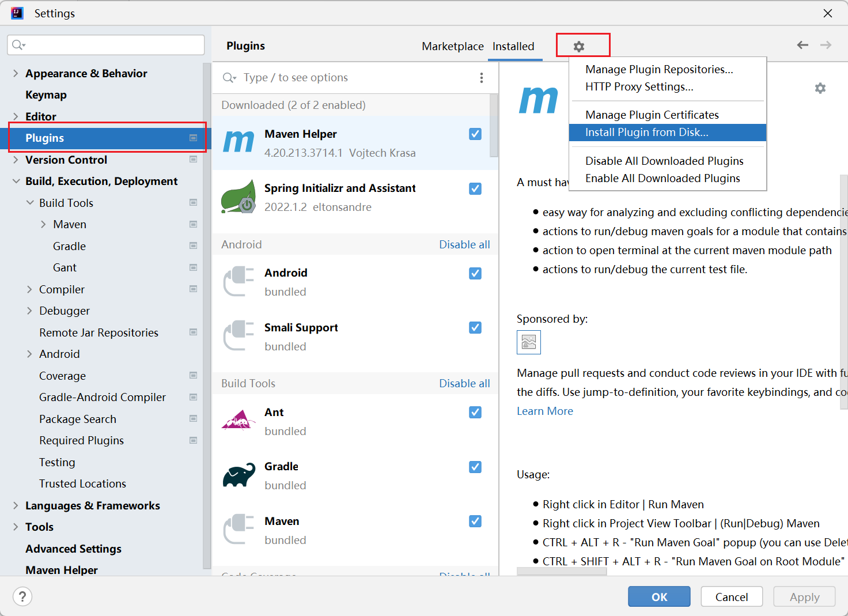This screenshot has width=848, height=616.
Task: Click project-level icon beside Required Plugins
Action: point(194,440)
